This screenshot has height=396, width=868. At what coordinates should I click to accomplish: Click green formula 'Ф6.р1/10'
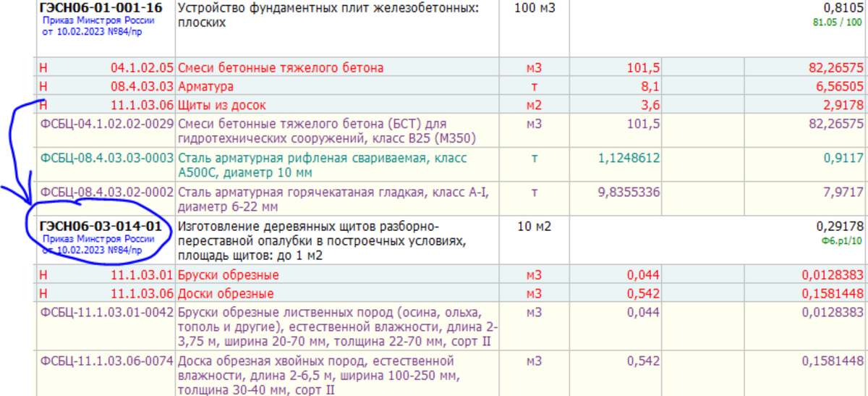(x=843, y=240)
